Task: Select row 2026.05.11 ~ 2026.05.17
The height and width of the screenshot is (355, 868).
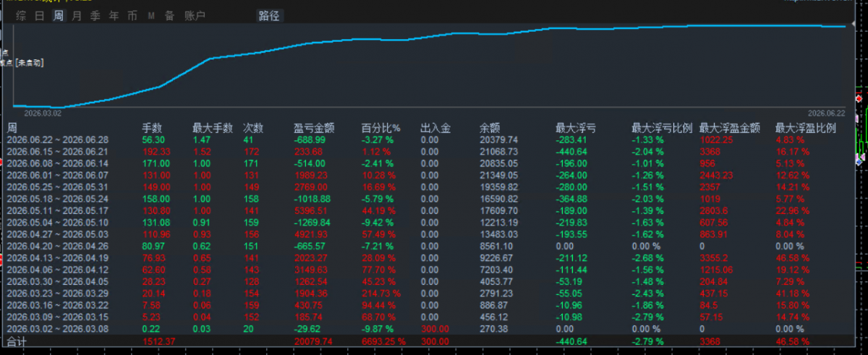Action: (x=427, y=213)
